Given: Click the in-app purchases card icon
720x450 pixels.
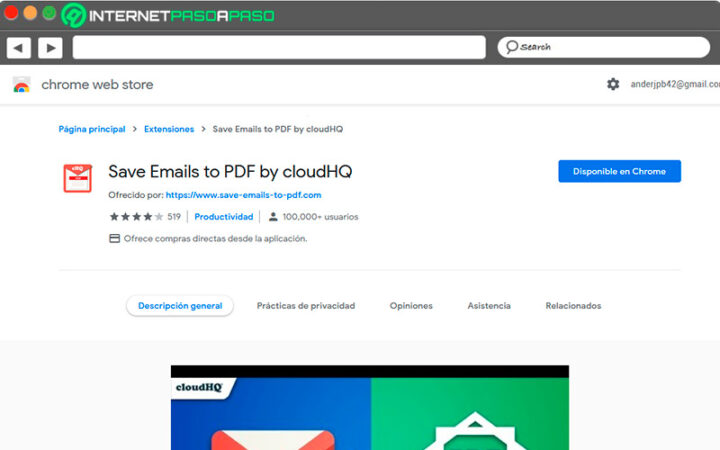Looking at the screenshot, I should point(114,238).
